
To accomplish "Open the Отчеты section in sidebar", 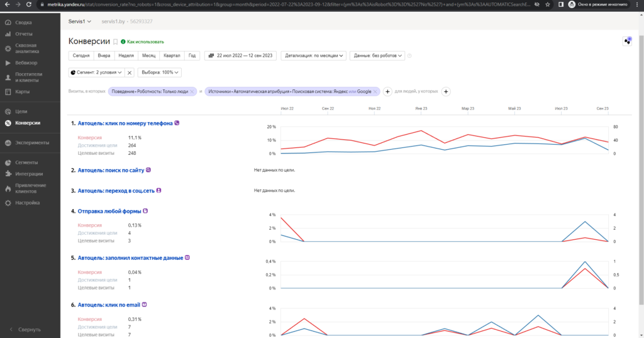I will click(23, 34).
